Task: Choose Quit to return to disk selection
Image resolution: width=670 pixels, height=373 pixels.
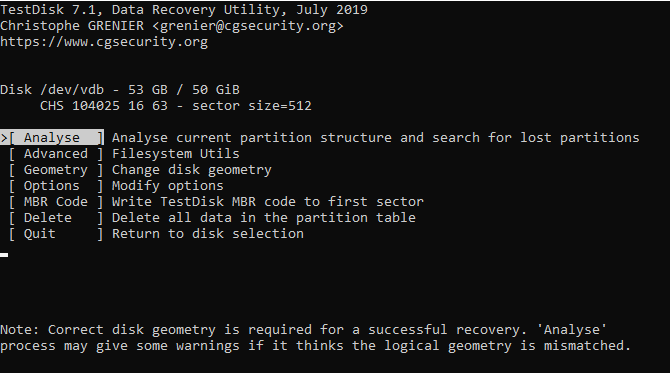Action: [x=56, y=234]
